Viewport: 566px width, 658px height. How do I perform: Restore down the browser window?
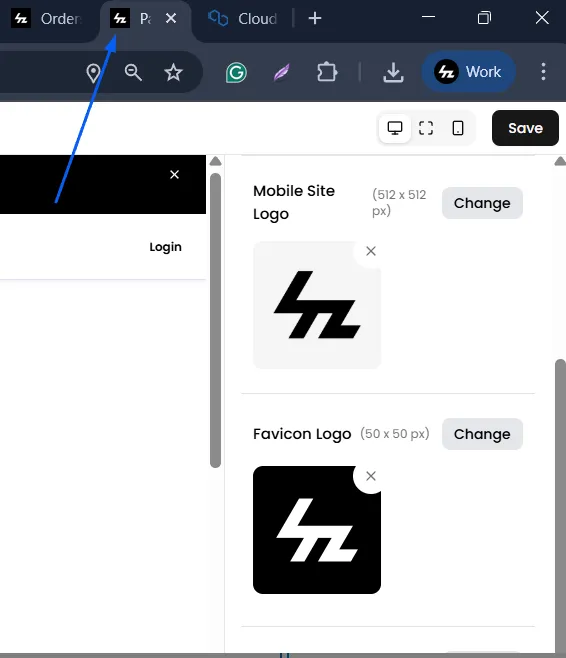pos(484,18)
